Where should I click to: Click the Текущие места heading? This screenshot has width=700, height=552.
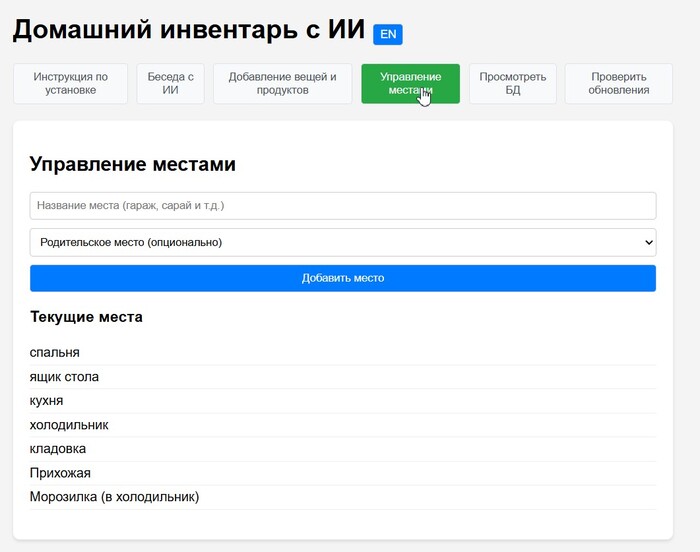(86, 317)
